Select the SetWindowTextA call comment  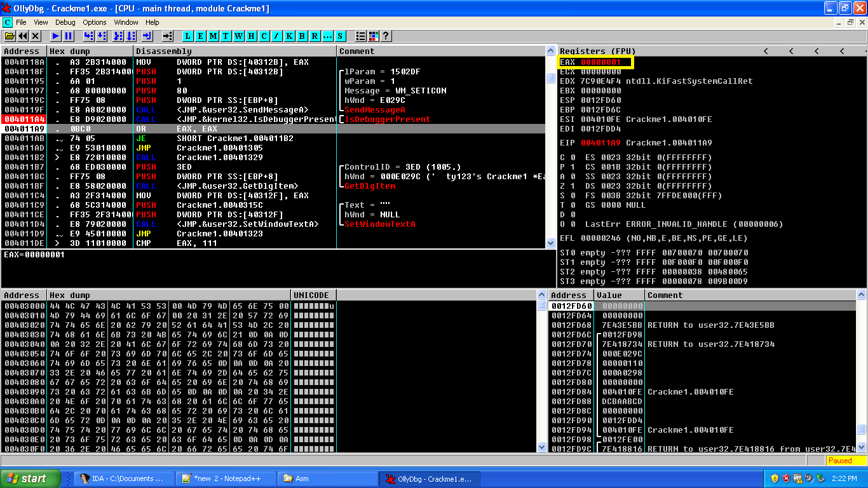click(380, 224)
